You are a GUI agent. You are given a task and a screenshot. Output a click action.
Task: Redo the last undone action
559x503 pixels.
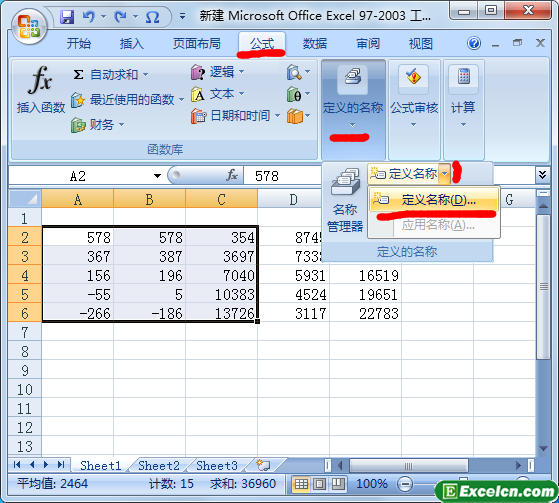click(120, 16)
